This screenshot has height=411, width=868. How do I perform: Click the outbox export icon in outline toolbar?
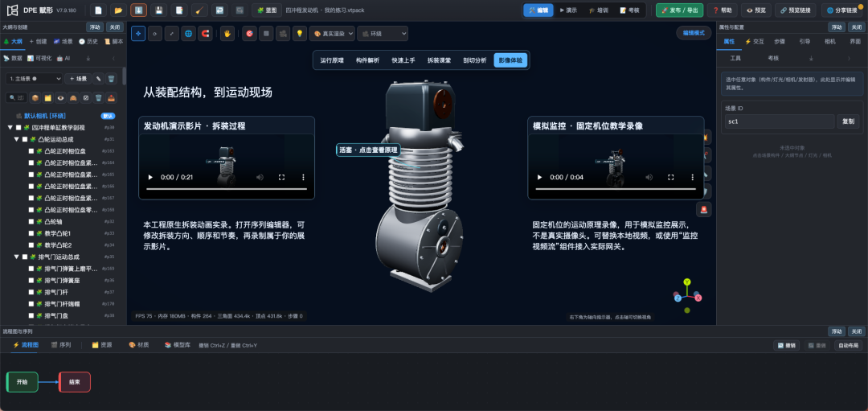(111, 97)
